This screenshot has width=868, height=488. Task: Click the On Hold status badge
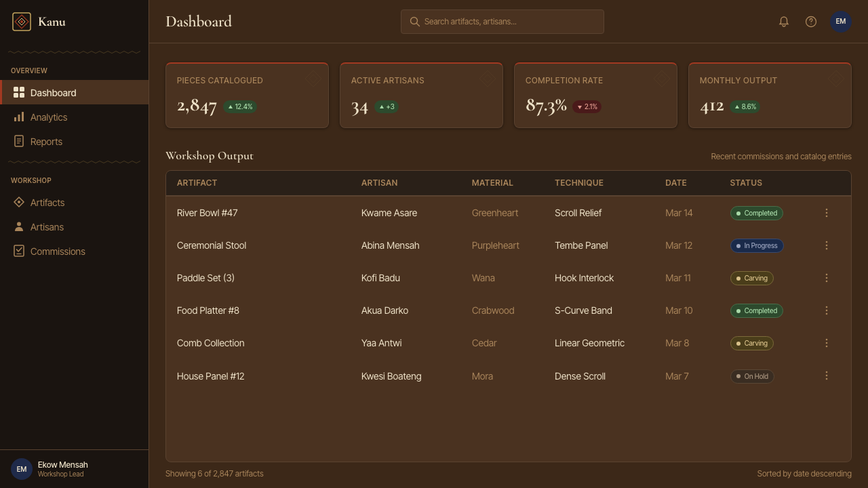tap(752, 376)
